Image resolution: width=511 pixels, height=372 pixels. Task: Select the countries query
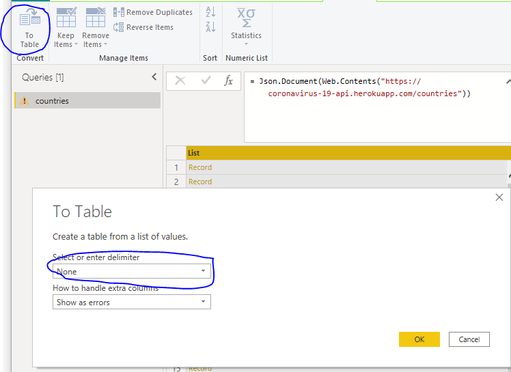[88, 101]
